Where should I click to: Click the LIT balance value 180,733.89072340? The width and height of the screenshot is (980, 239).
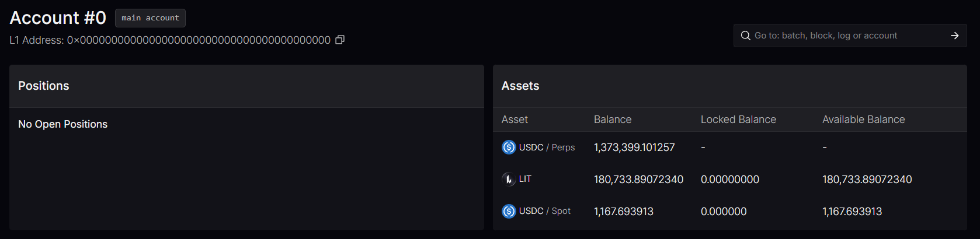pos(638,180)
